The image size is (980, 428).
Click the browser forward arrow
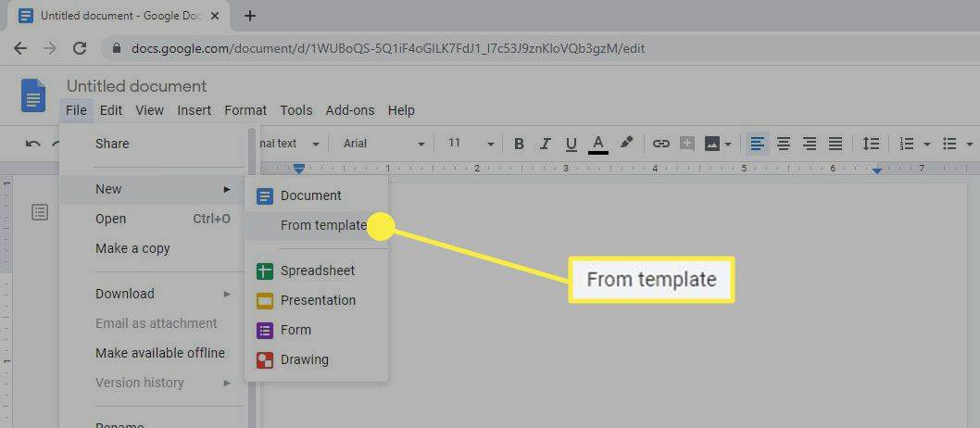tap(50, 48)
